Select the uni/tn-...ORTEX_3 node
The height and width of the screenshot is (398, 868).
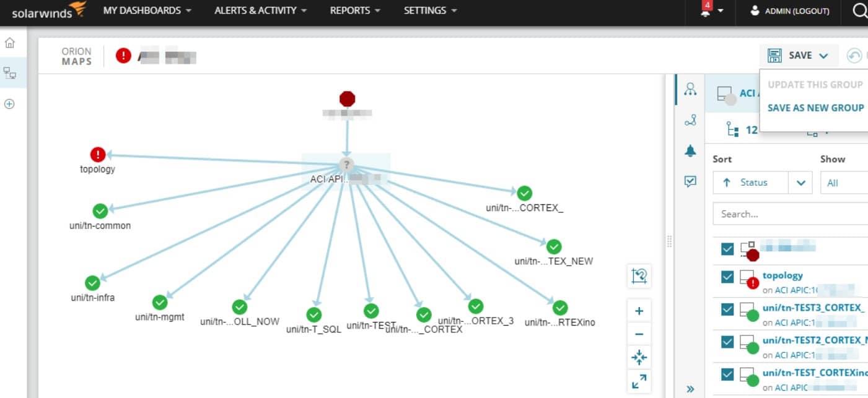pos(476,306)
